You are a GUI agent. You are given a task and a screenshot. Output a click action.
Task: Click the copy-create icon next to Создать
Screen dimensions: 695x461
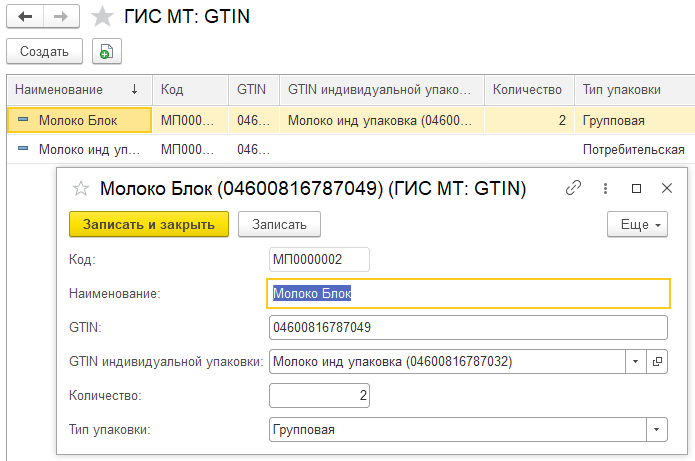[x=106, y=52]
